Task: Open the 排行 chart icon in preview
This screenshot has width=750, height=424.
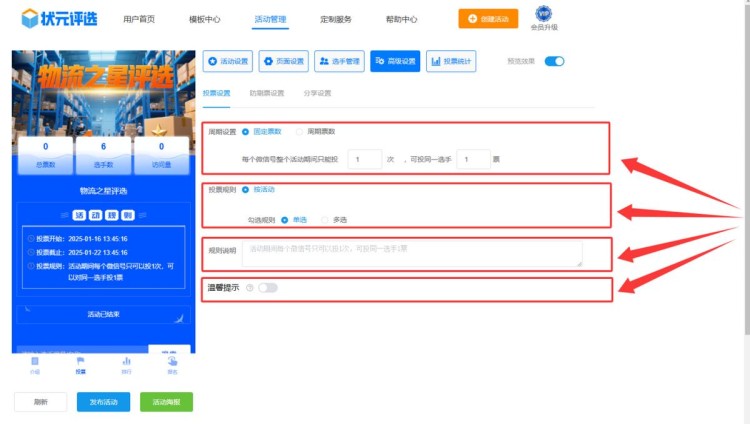Action: [x=126, y=362]
